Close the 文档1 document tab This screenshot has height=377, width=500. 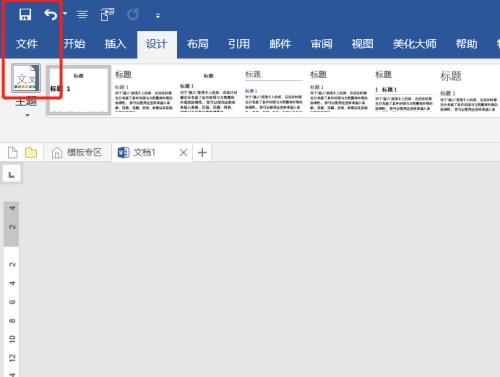(183, 153)
